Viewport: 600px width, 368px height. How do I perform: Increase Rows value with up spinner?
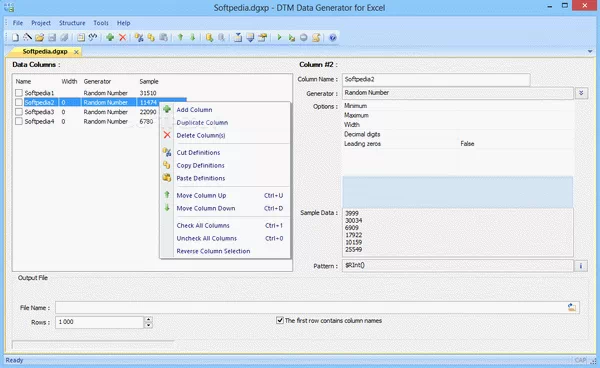148,319
